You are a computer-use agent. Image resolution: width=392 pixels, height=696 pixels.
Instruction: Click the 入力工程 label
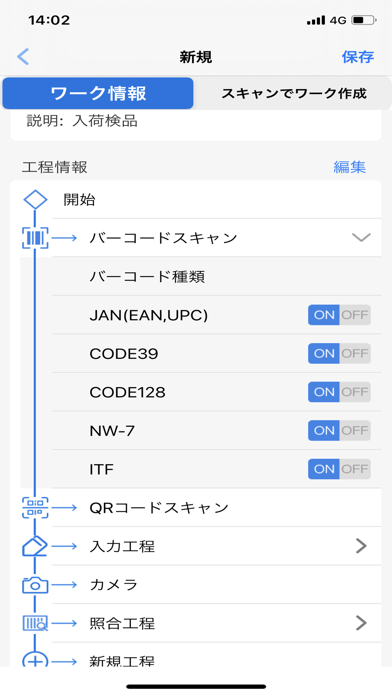pos(122,546)
